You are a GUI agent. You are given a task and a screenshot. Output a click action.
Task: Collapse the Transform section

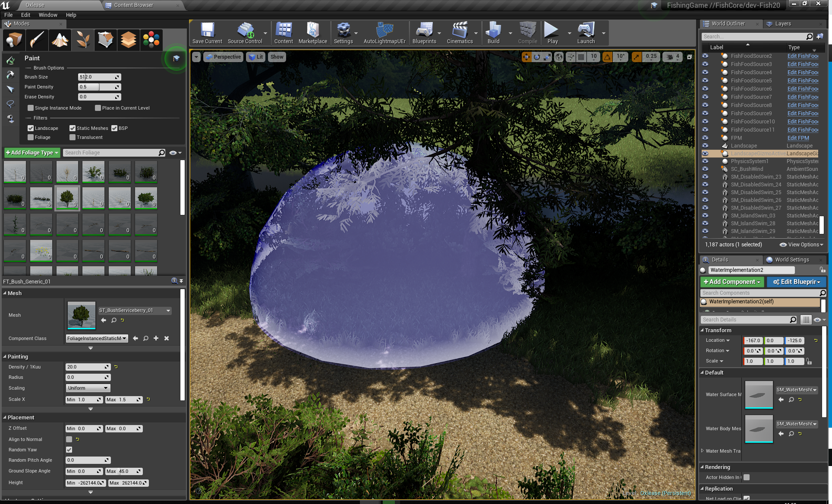[x=702, y=330]
